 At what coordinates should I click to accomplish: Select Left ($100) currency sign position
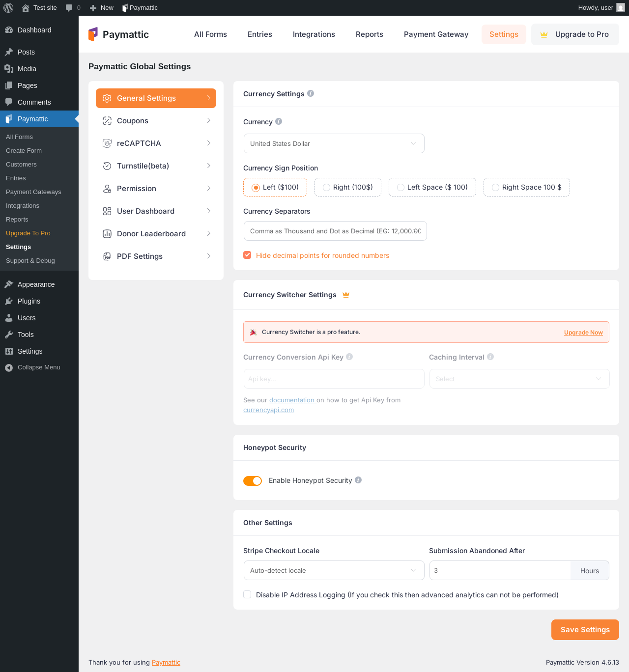pyautogui.click(x=275, y=187)
